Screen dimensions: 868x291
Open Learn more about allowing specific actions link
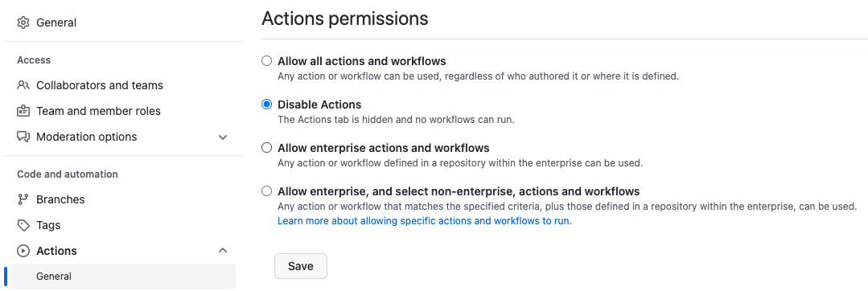click(425, 221)
